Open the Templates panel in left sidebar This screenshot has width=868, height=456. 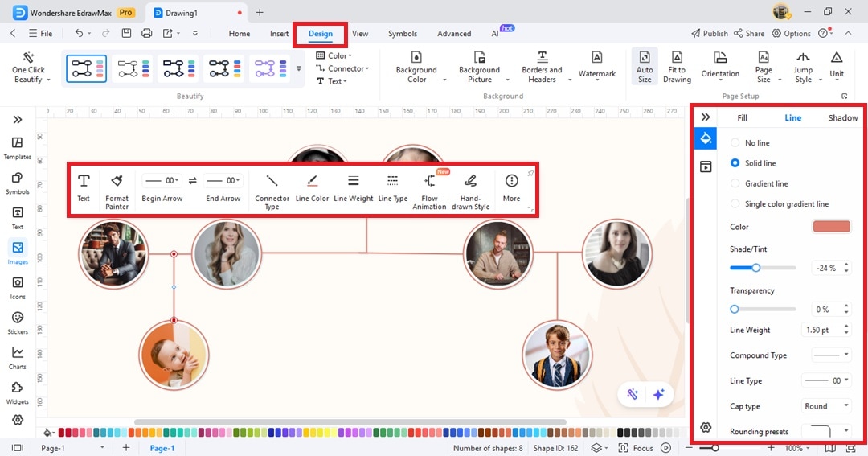tap(17, 148)
